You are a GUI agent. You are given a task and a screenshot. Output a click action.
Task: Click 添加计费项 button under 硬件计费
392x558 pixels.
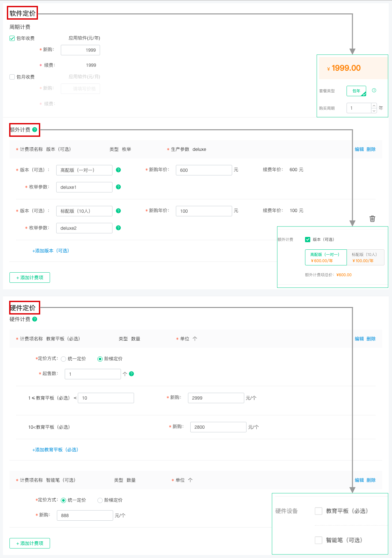pyautogui.click(x=30, y=543)
